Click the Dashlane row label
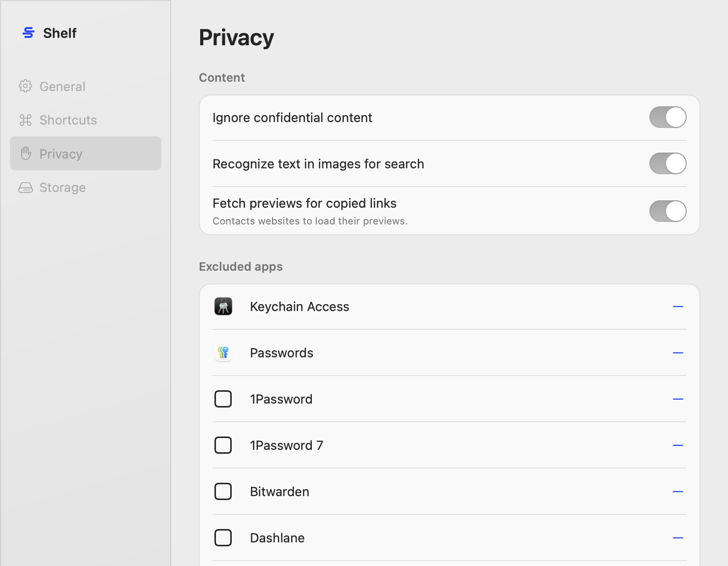Image resolution: width=728 pixels, height=566 pixels. [277, 538]
